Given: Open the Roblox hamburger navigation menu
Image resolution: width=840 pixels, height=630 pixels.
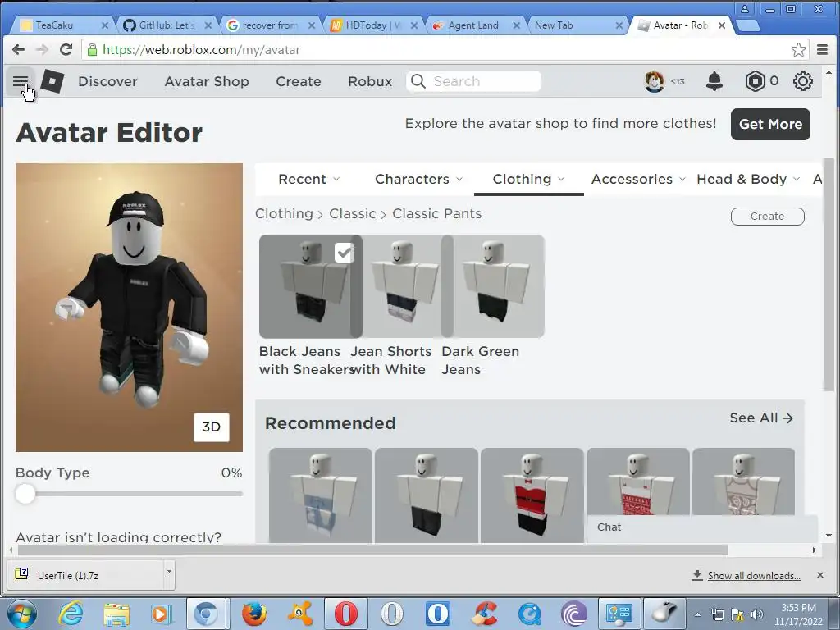Looking at the screenshot, I should (x=21, y=81).
